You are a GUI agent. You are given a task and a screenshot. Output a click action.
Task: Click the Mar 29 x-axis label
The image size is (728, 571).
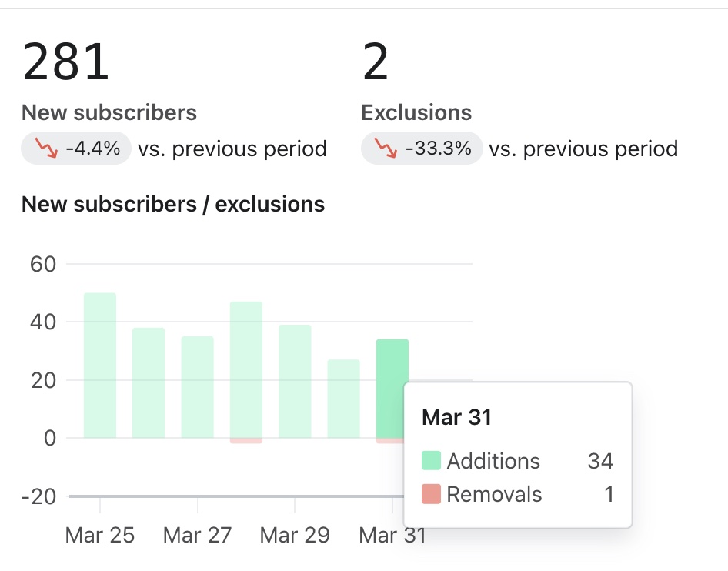pyautogui.click(x=295, y=535)
